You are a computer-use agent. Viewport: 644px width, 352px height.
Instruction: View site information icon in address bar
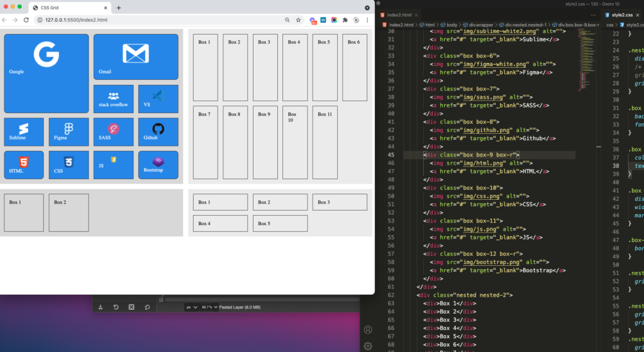point(40,19)
